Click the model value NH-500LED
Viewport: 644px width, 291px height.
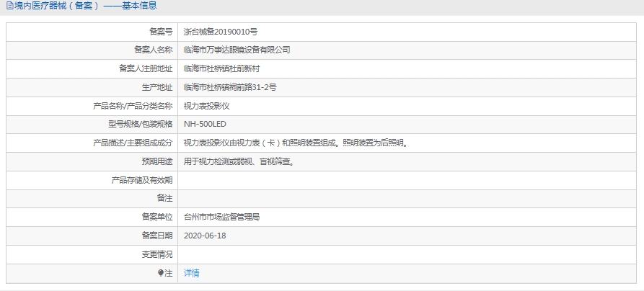pyautogui.click(x=205, y=125)
